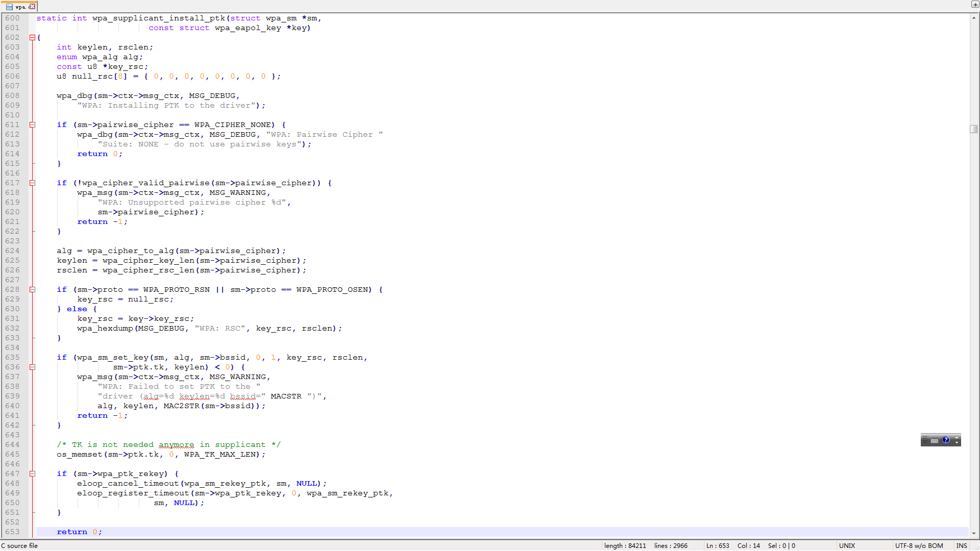Click the function name wpa_supplicant_install_ptk
Screen dimensions: 980x551
pyautogui.click(x=158, y=18)
